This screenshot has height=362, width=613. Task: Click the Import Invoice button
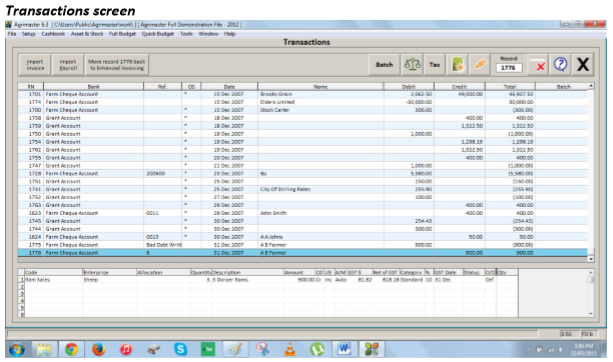pos(35,65)
